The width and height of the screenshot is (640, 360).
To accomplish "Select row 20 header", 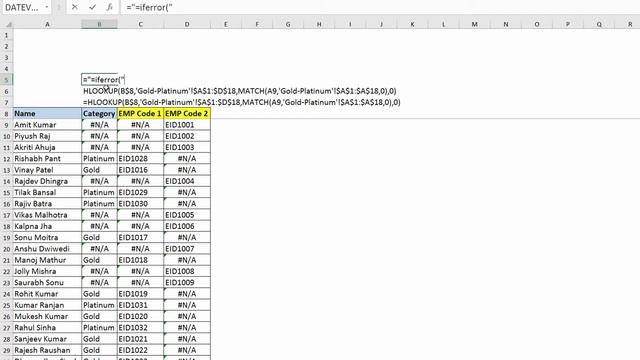I will coord(7,249).
